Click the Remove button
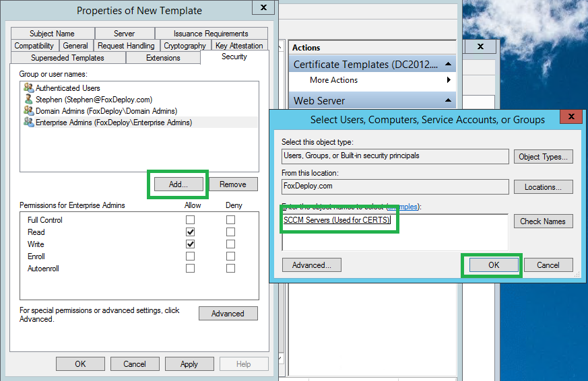 tap(233, 184)
